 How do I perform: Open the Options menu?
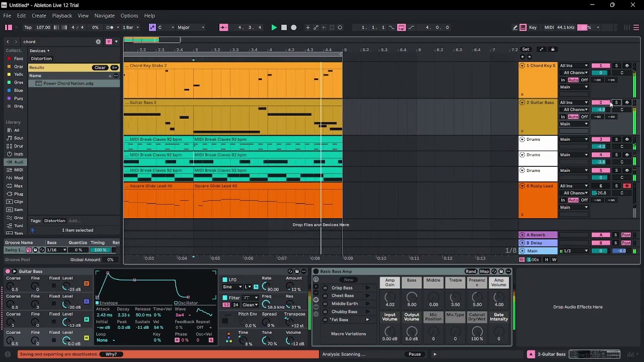coord(129,16)
